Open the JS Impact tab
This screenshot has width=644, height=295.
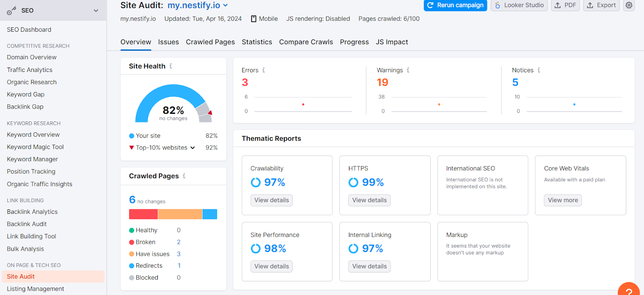pos(392,42)
